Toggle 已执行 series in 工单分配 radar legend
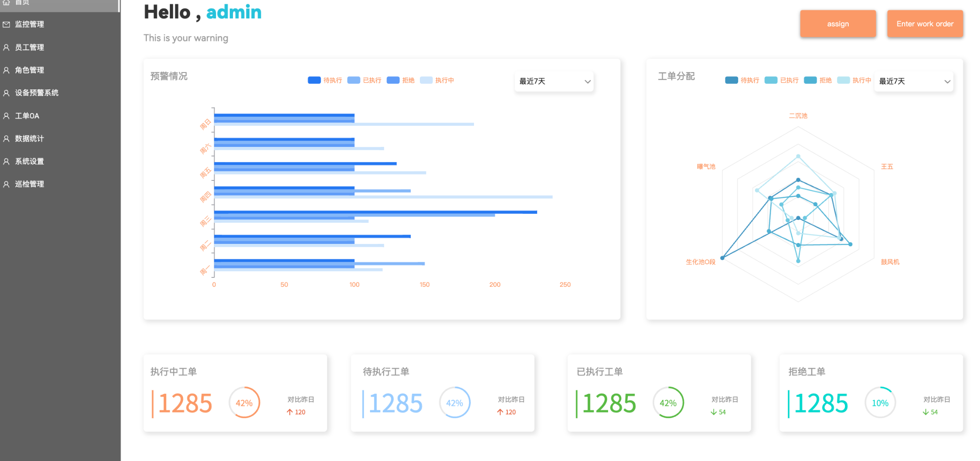Screen dimensions: 980x461 pos(781,81)
